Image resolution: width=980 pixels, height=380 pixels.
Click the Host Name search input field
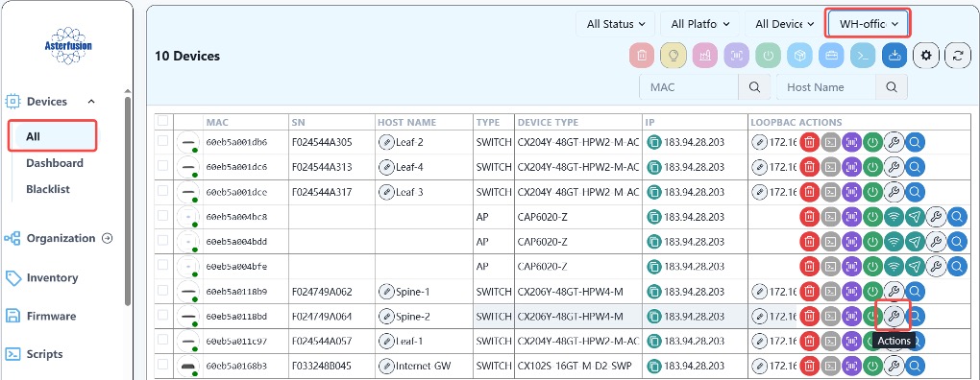[x=826, y=87]
